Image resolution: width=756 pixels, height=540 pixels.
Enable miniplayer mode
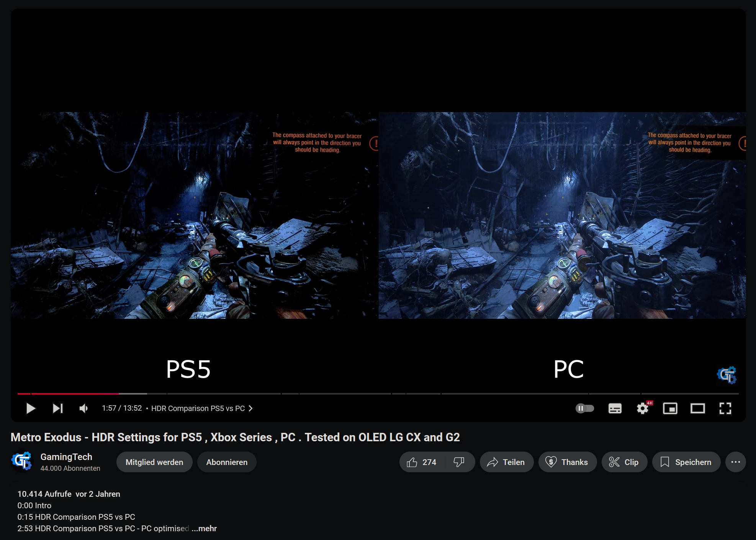pyautogui.click(x=670, y=408)
